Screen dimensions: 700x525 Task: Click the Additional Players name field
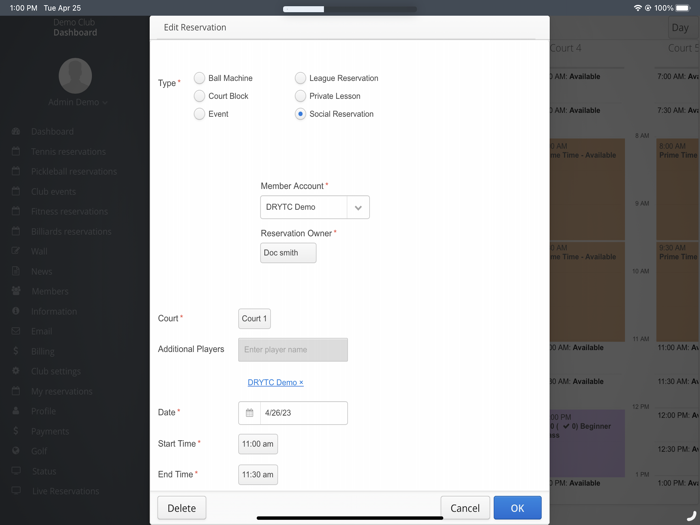(292, 350)
